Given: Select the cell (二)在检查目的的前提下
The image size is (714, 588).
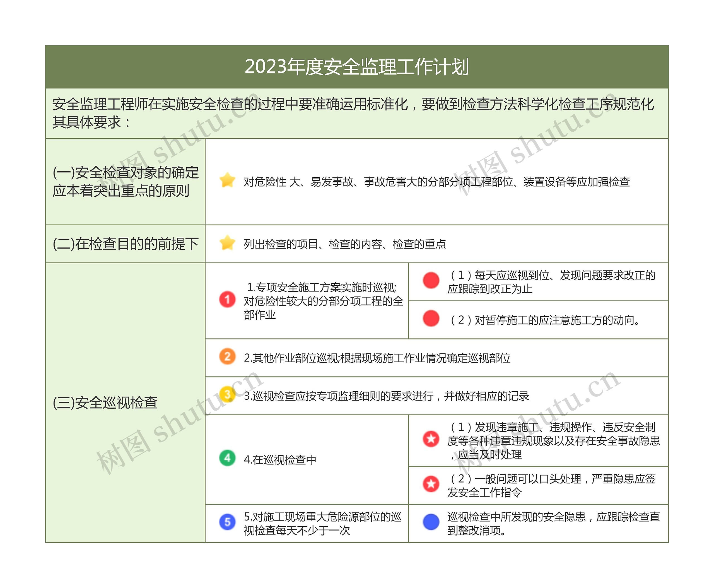Looking at the screenshot, I should (125, 244).
